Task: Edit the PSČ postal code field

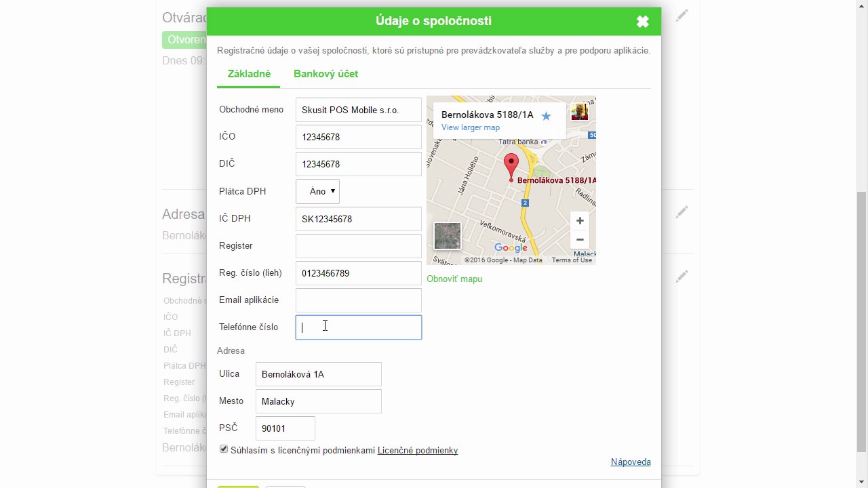Action: pyautogui.click(x=285, y=428)
